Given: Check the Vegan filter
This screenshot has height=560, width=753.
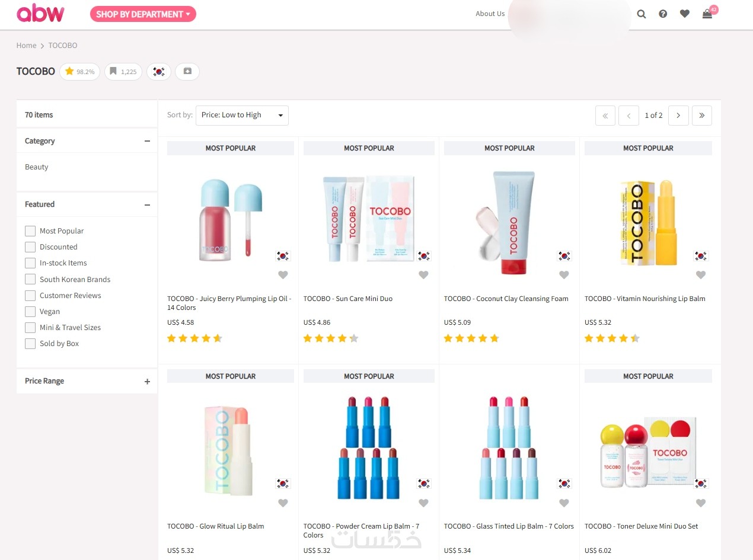Looking at the screenshot, I should pos(30,311).
